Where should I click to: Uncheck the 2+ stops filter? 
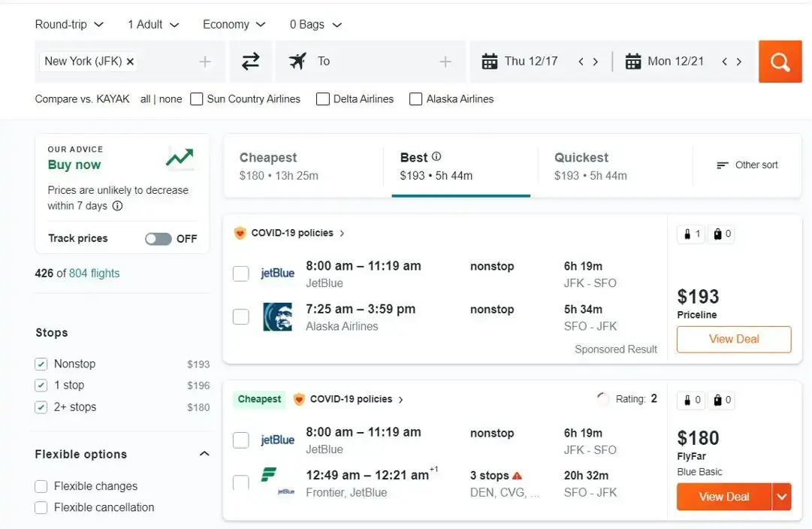[41, 407]
